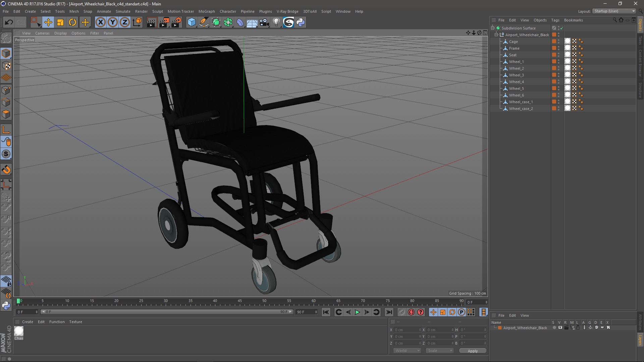644x362 pixels.
Task: Toggle the Enable Axis tool
Action: pyautogui.click(x=6, y=130)
